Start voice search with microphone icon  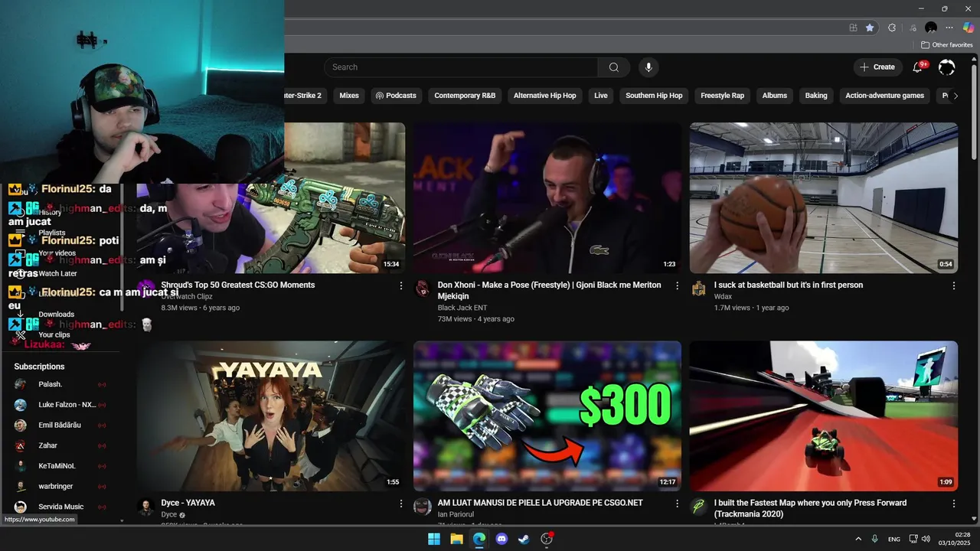click(648, 67)
